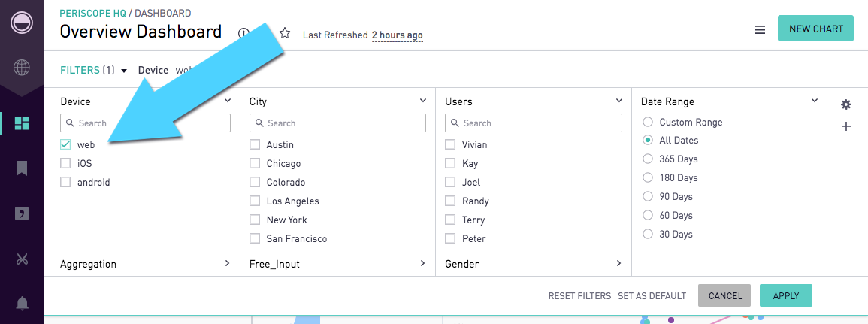Open the bookmark icon in sidebar
Image resolution: width=868 pixels, height=324 pixels.
(x=22, y=168)
